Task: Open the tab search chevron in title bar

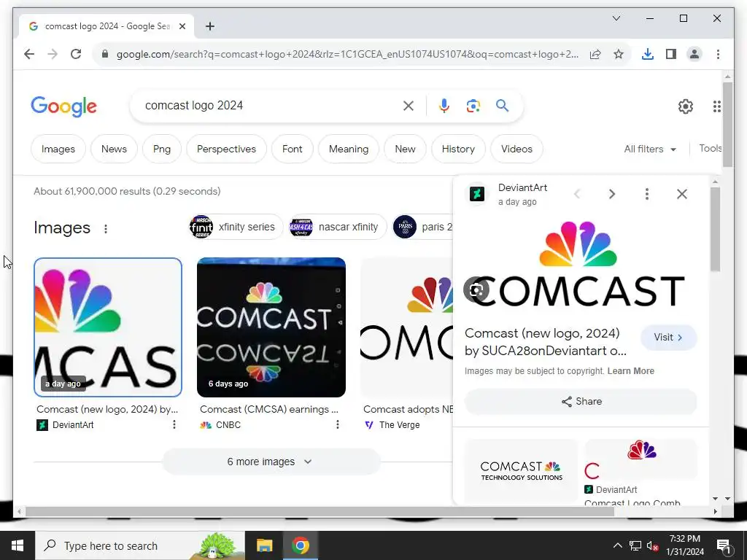Action: tap(616, 18)
